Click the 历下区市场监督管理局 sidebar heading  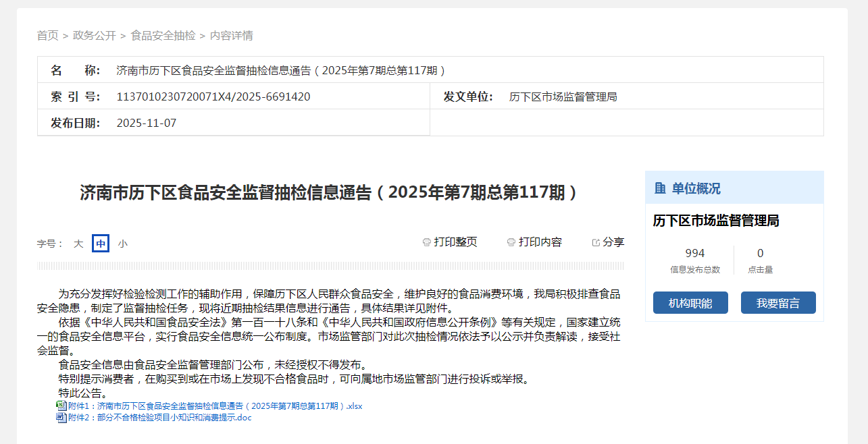(x=716, y=221)
